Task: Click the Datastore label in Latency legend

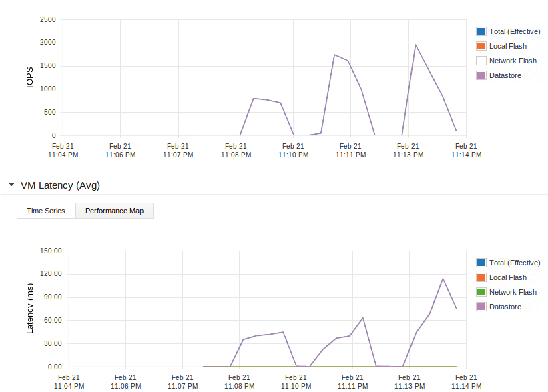Action: point(505,307)
